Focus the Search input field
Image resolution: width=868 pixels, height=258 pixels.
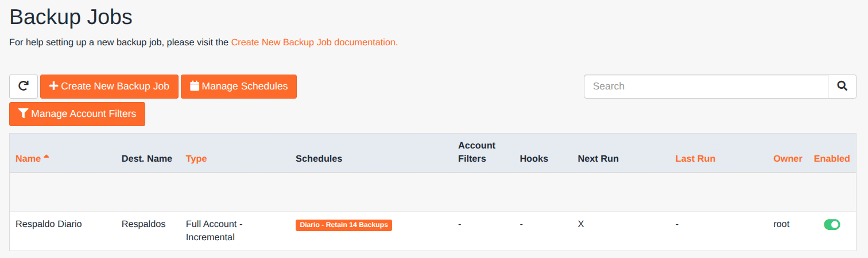(x=706, y=86)
